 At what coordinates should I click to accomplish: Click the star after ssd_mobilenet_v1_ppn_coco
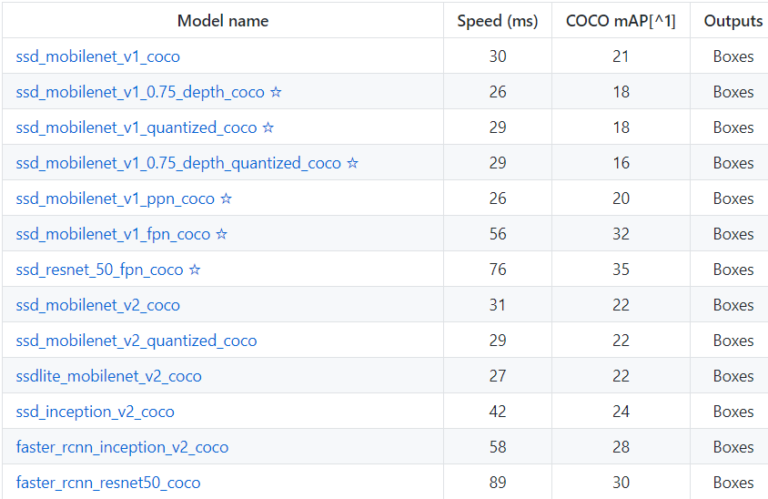(x=226, y=199)
